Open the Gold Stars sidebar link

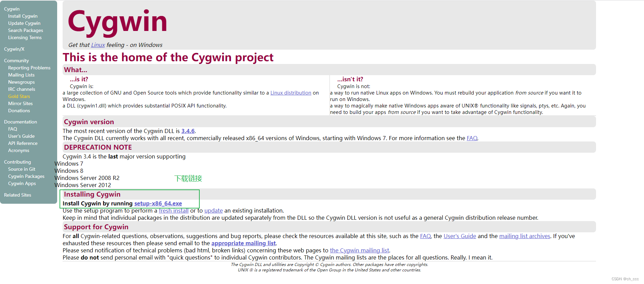click(19, 96)
